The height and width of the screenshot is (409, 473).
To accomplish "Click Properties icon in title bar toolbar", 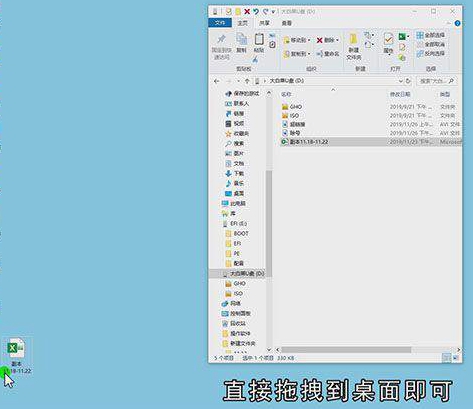I will (229, 12).
